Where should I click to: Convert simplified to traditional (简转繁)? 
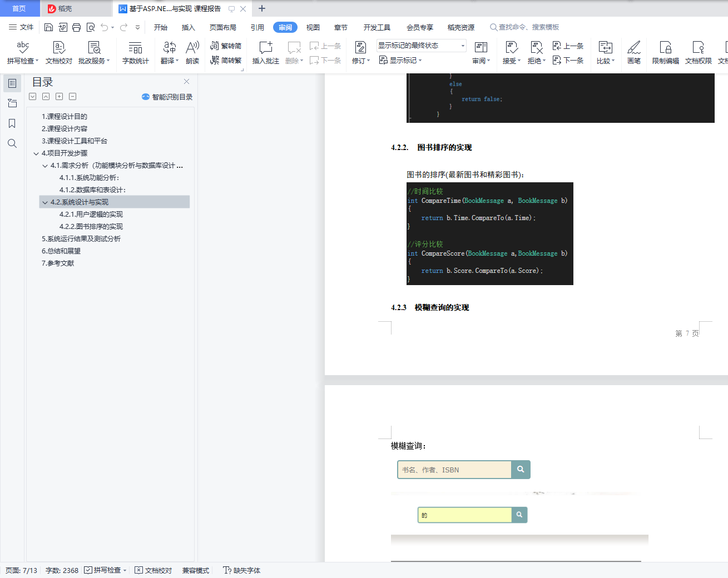226,61
